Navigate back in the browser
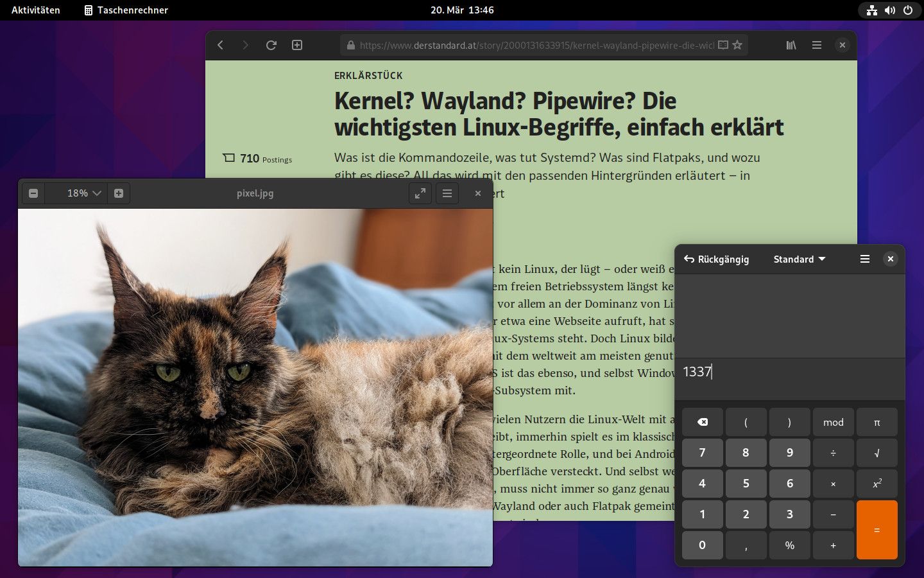Image resolution: width=924 pixels, height=578 pixels. pyautogui.click(x=220, y=45)
